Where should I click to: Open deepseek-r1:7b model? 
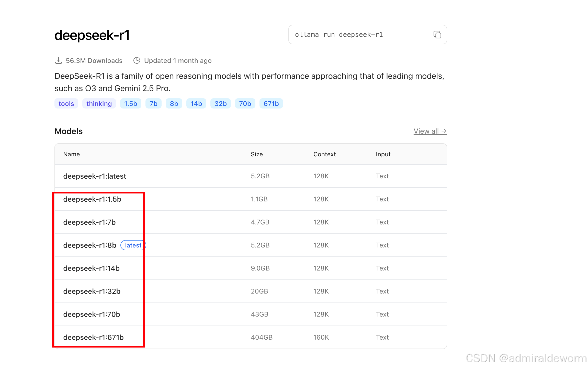(x=89, y=222)
